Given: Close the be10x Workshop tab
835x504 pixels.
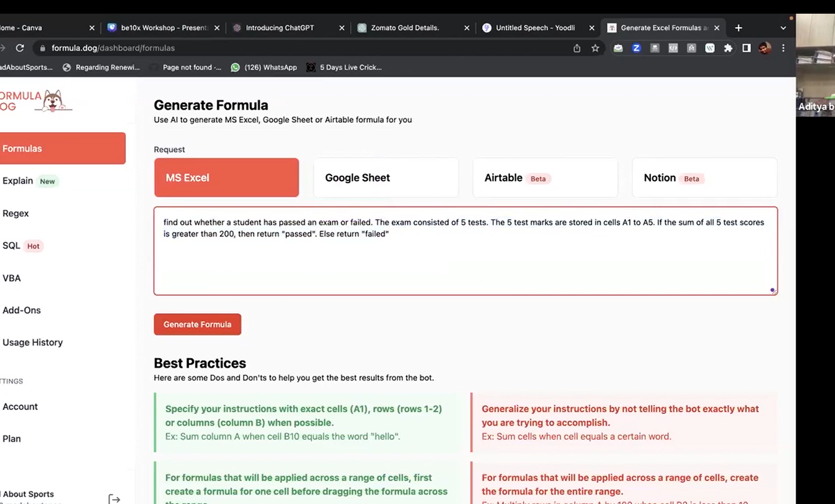Looking at the screenshot, I should coord(217,28).
